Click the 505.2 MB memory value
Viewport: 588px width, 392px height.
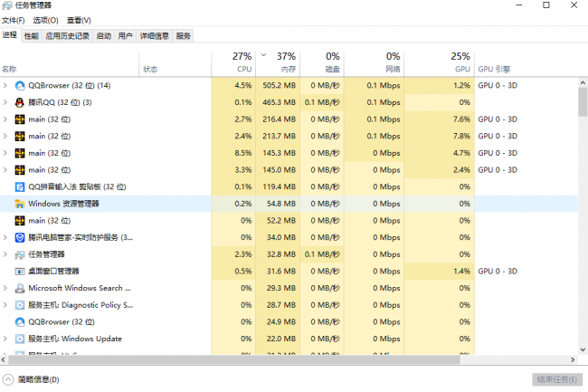click(280, 85)
